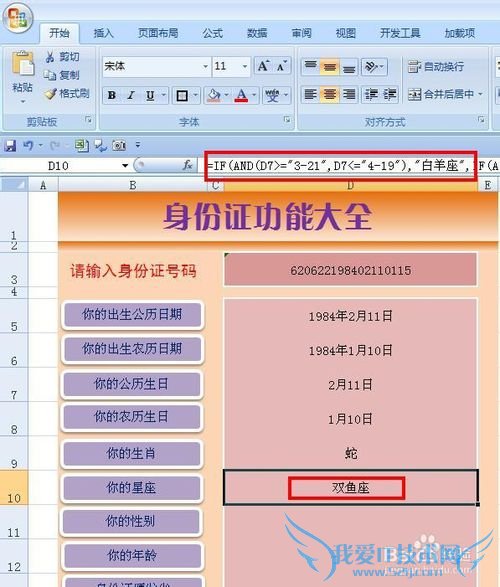This screenshot has height=587, width=500.
Task: Expand fill color dropdown arrow
Action: (226, 95)
